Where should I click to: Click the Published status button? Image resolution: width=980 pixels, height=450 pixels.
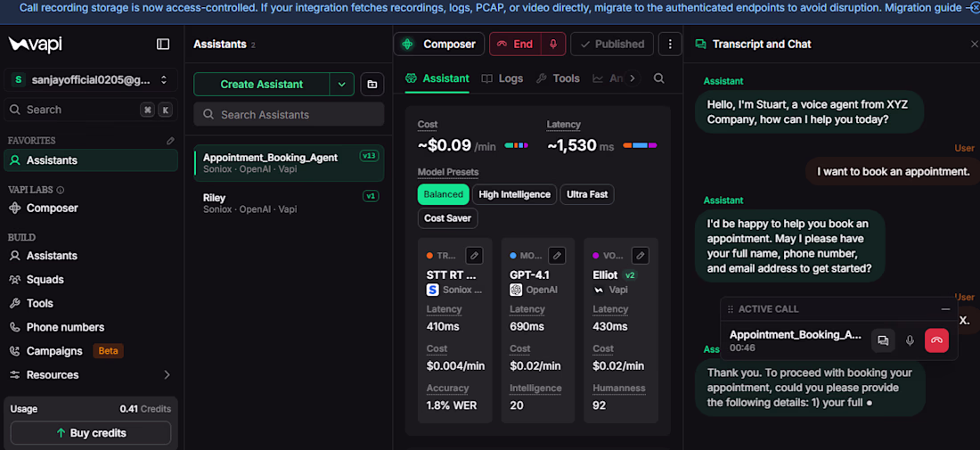click(x=612, y=45)
